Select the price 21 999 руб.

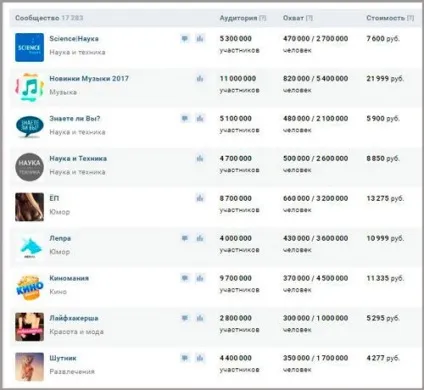tap(385, 79)
